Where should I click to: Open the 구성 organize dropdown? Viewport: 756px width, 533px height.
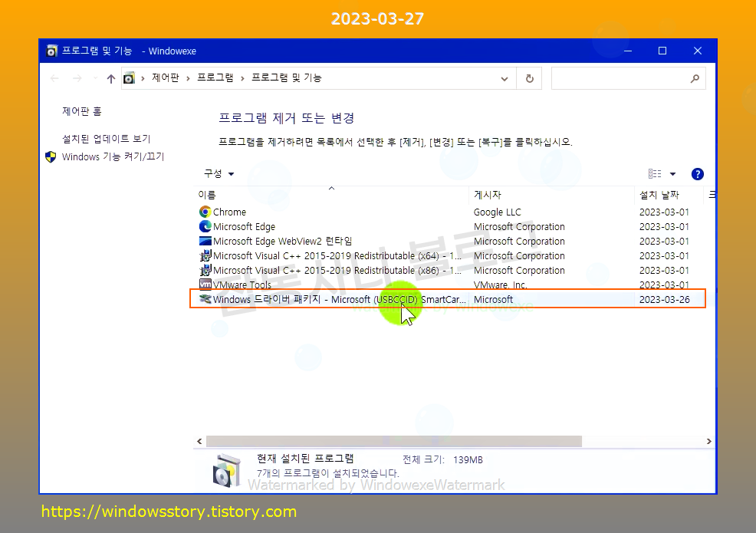tap(219, 173)
